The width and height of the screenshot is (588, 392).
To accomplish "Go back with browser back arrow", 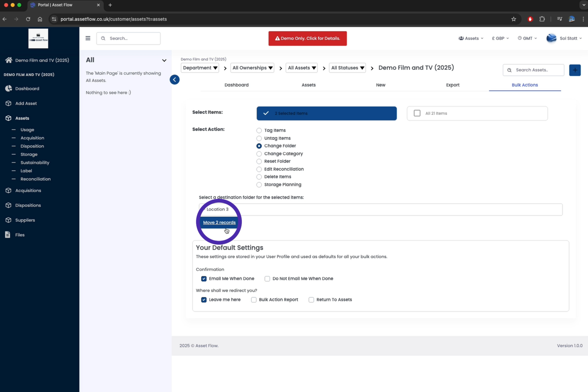I will pos(4,19).
